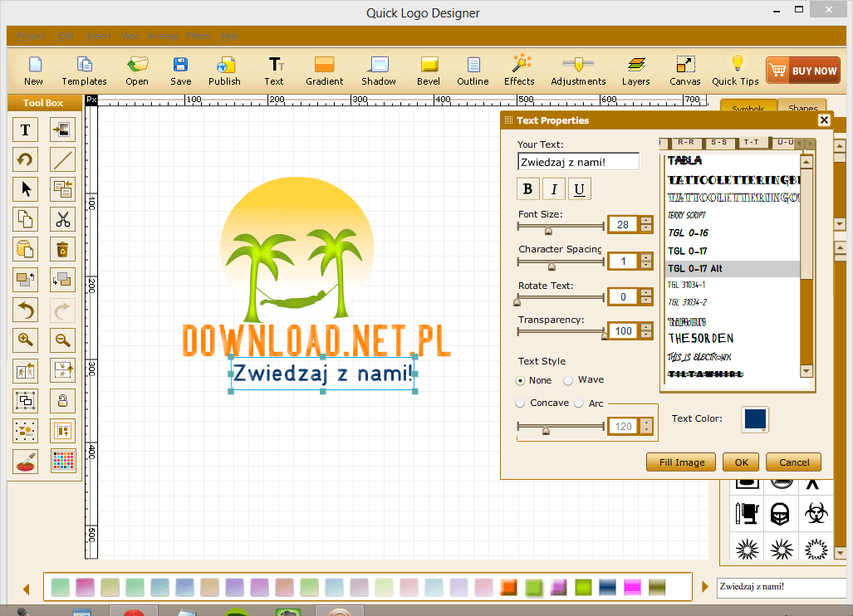Open the Text Color swatch
The height and width of the screenshot is (616, 853).
pos(754,420)
